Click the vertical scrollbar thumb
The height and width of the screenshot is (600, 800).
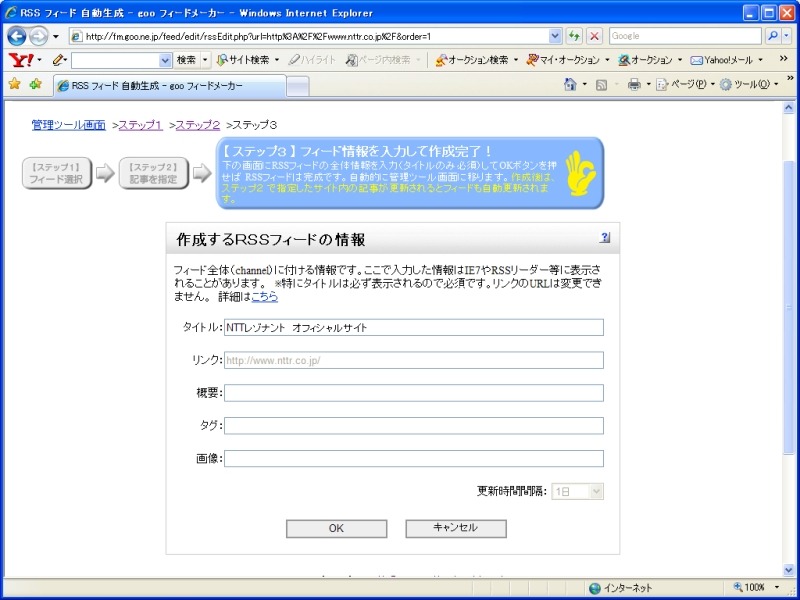pos(788,307)
